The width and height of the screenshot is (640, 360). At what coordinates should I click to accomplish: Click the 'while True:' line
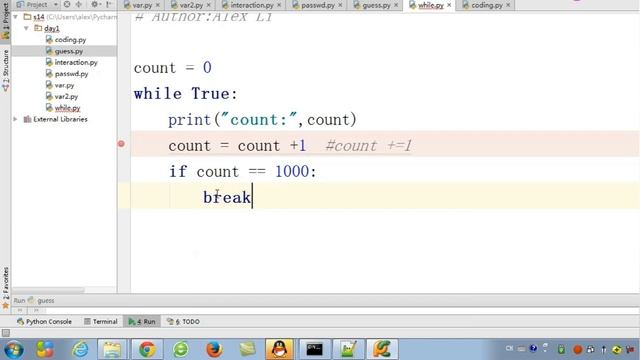(x=186, y=94)
